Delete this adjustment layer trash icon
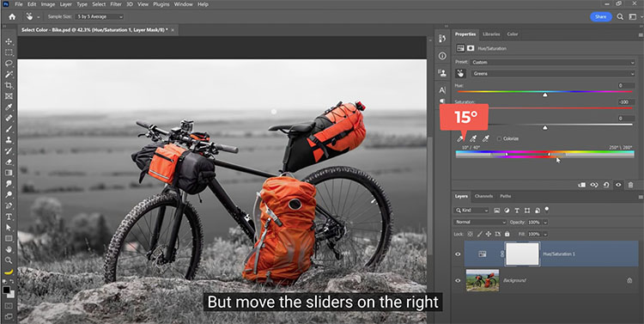Screen dimensions: 644x324 click(x=630, y=185)
